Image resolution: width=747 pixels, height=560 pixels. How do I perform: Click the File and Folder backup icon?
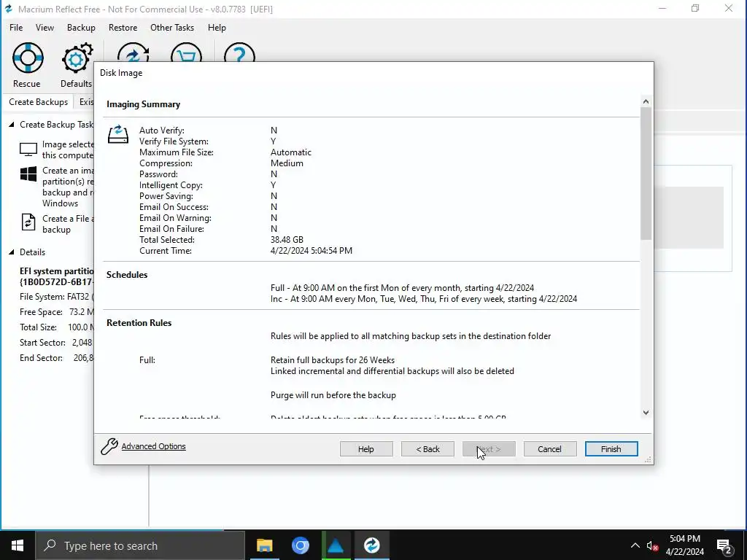pyautogui.click(x=28, y=222)
